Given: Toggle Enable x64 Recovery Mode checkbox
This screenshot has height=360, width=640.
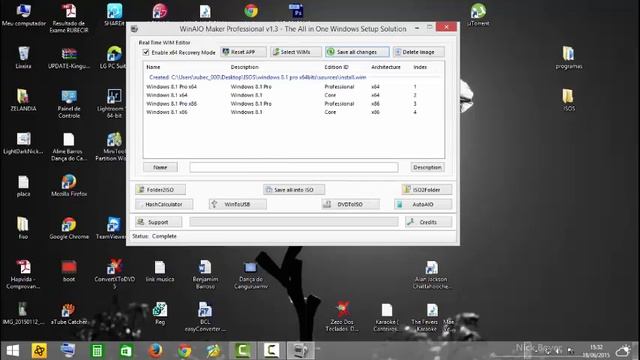Looking at the screenshot, I should coord(146,52).
